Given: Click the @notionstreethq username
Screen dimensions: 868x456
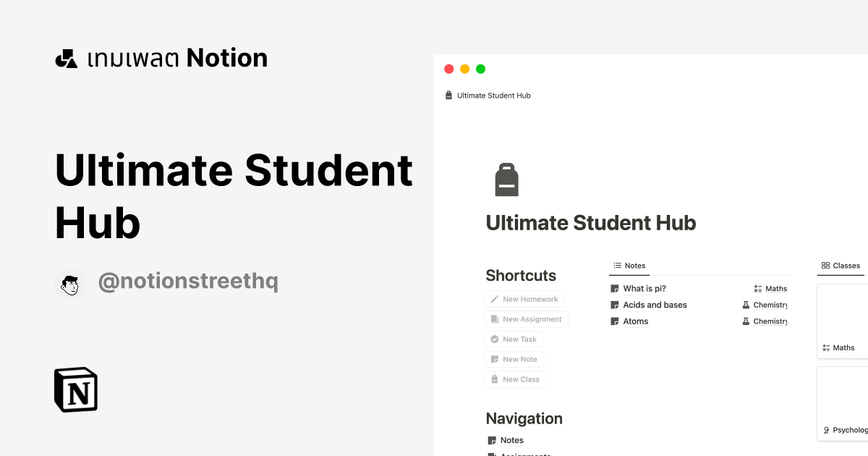Looking at the screenshot, I should (x=188, y=281).
